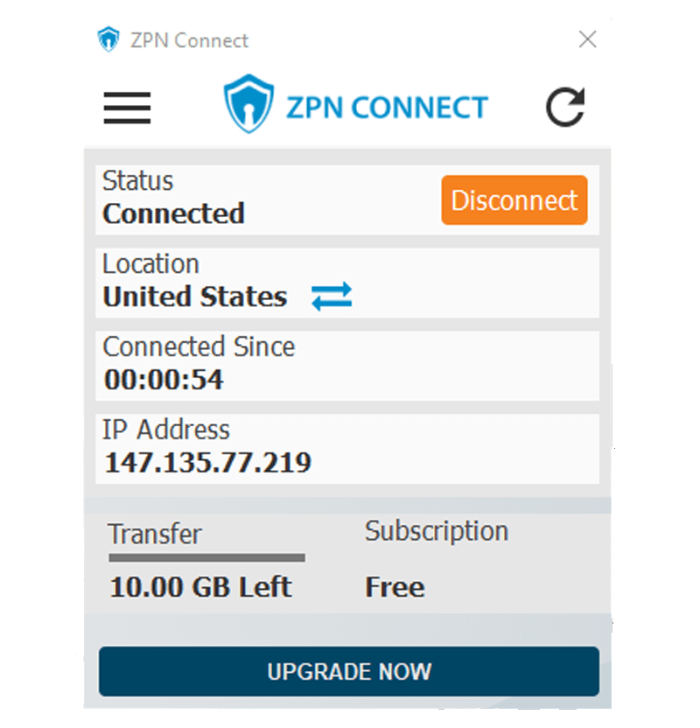Click the Location label
The width and height of the screenshot is (700, 728).
pyautogui.click(x=150, y=263)
